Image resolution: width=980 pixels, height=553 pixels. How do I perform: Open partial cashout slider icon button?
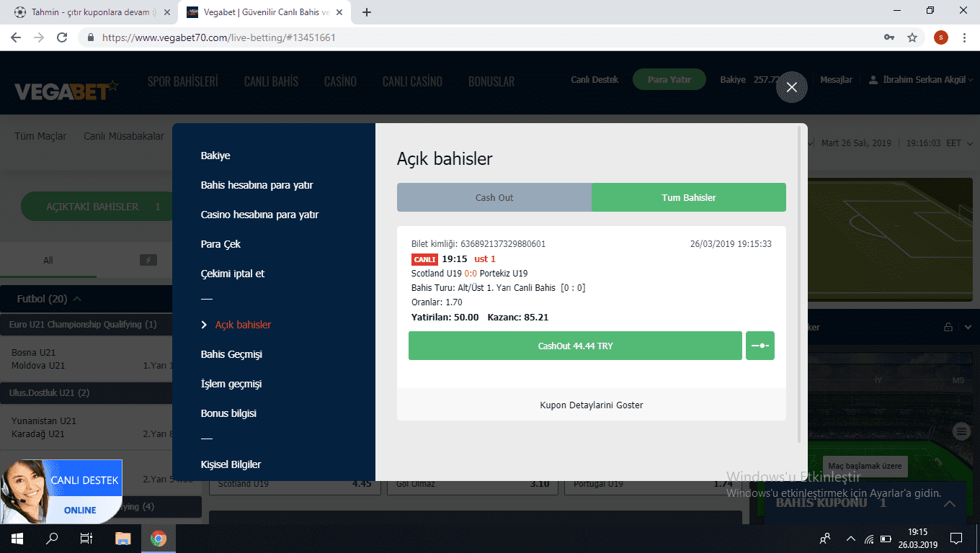point(760,346)
